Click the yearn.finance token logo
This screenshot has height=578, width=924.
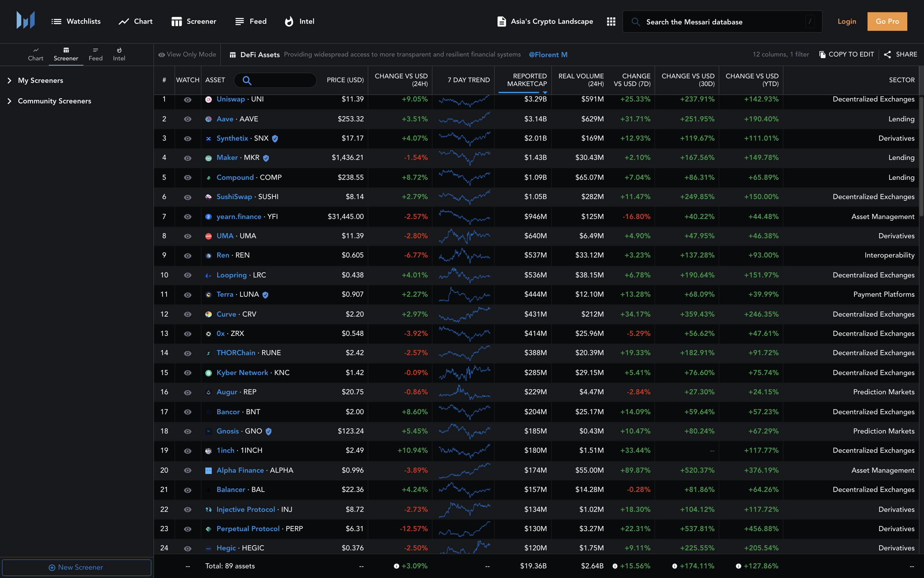pos(209,217)
